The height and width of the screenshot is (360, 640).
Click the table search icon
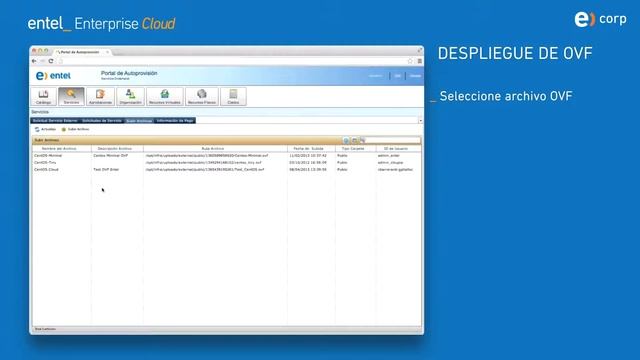(362, 140)
